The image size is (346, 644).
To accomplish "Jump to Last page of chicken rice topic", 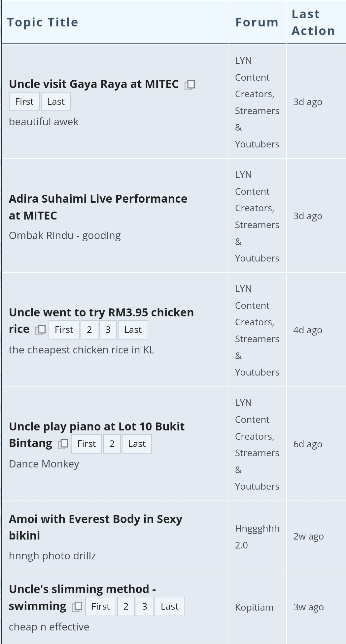I will (133, 330).
